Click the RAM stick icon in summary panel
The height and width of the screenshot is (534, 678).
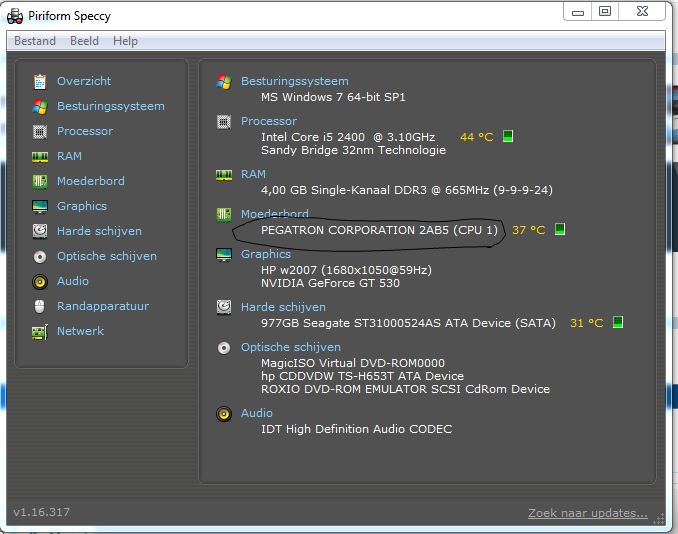224,175
